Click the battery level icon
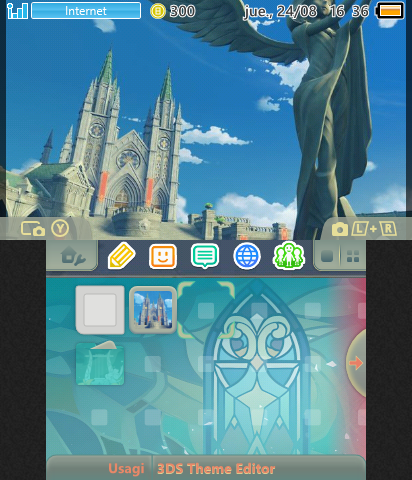The width and height of the screenshot is (412, 480). pyautogui.click(x=390, y=11)
